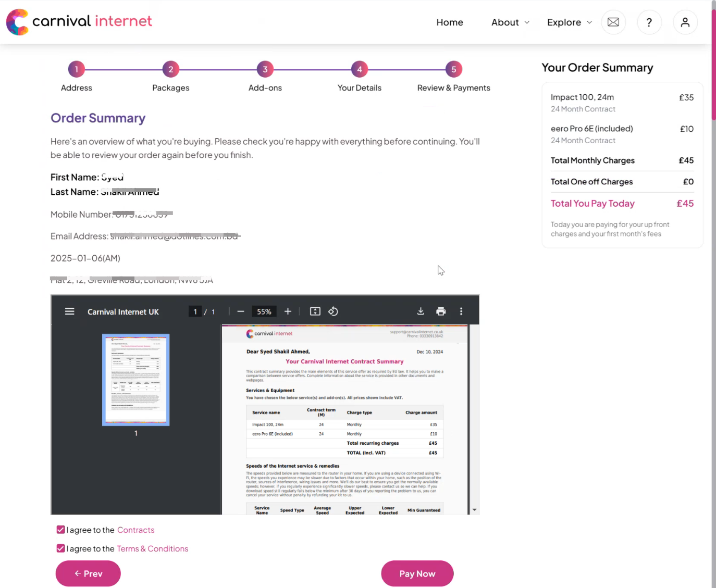Click the Your Details step label
This screenshot has width=716, height=588.
click(x=360, y=88)
